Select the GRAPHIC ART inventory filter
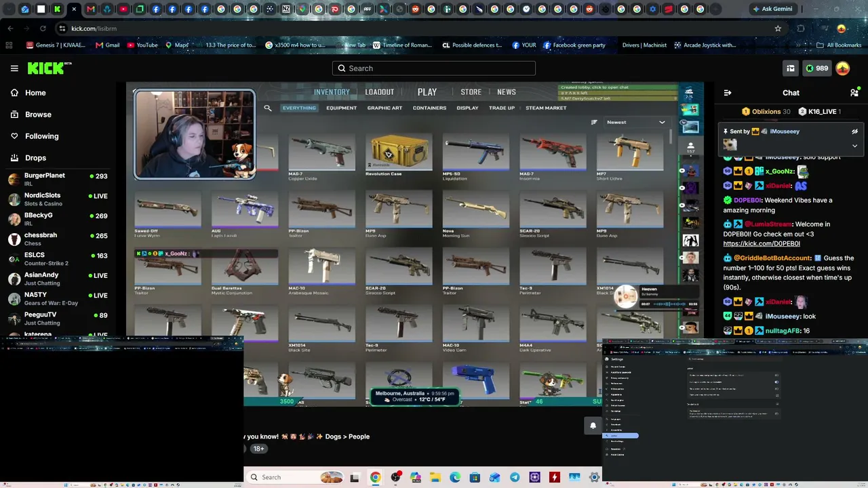868x488 pixels. click(384, 108)
